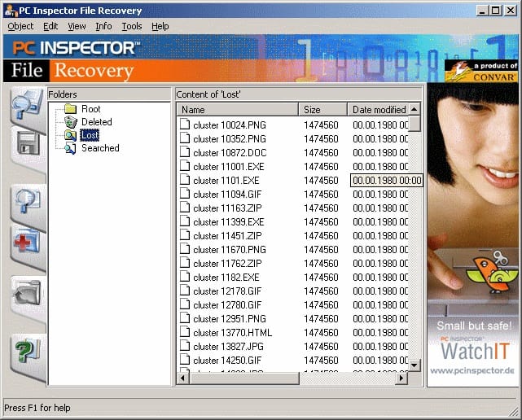Select file name cluster 14250.GIF
The image size is (522, 420).
227,361
